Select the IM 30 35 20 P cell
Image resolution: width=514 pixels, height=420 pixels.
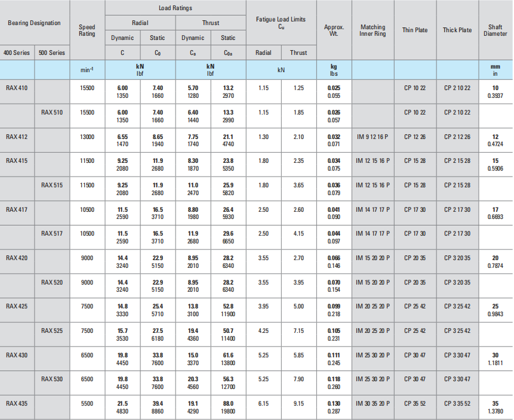click(x=373, y=403)
